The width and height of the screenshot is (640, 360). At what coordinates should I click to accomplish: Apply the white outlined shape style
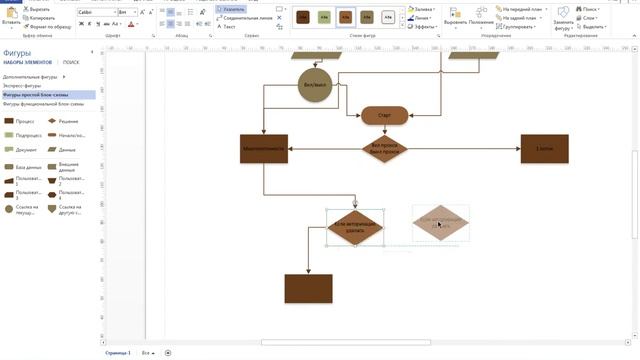388,18
